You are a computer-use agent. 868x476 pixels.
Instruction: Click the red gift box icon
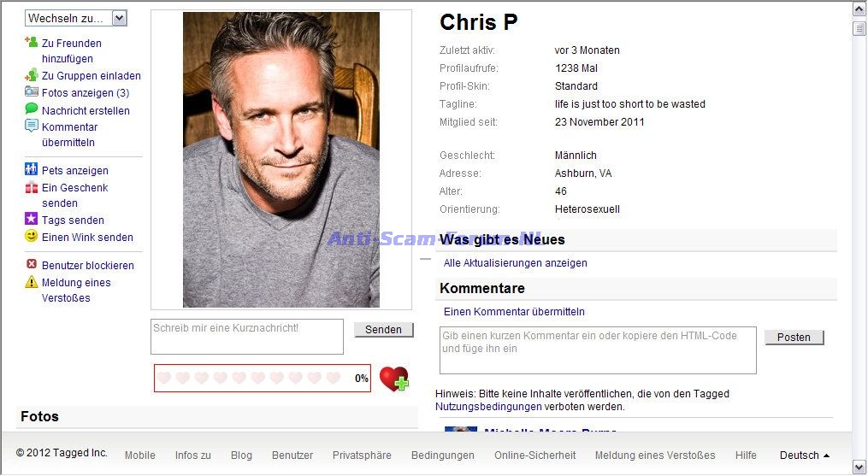pyautogui.click(x=32, y=187)
